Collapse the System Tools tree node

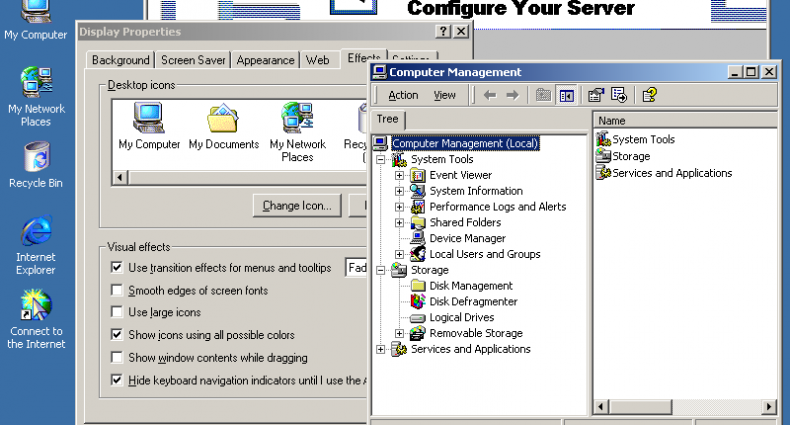(381, 160)
